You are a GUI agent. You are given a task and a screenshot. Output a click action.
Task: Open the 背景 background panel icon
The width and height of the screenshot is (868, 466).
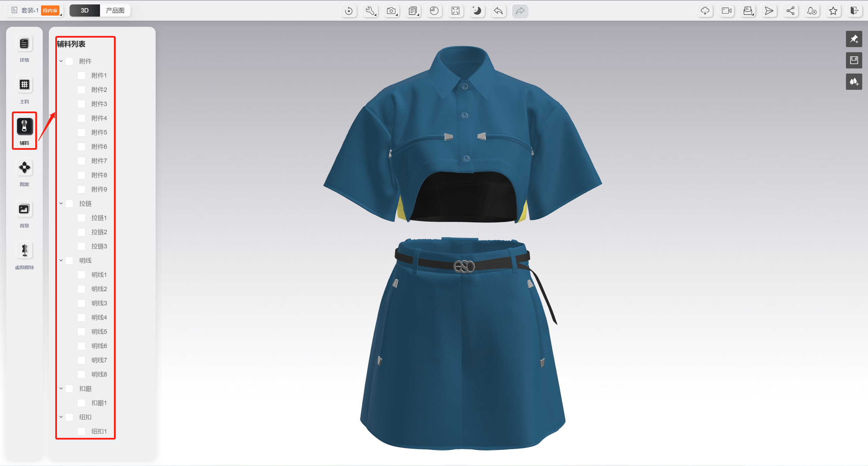24,209
